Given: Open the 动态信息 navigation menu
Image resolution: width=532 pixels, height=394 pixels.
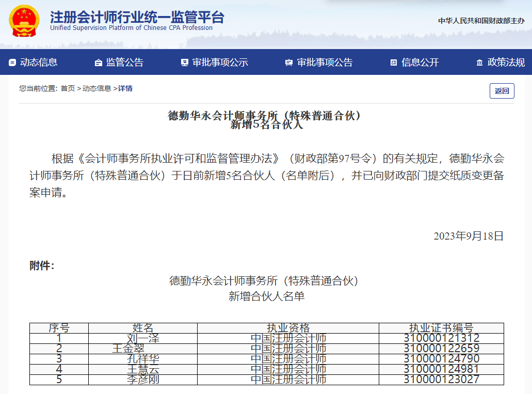Looking at the screenshot, I should coord(39,62).
